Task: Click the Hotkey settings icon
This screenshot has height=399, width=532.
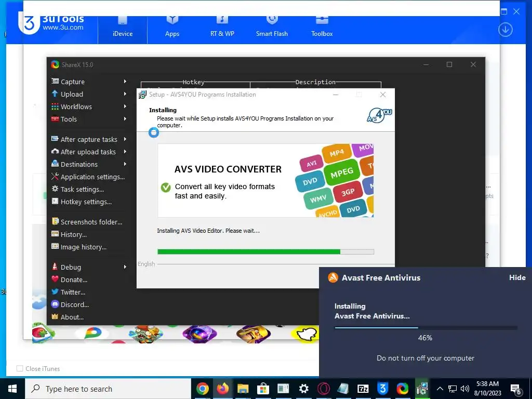Action: [x=55, y=201]
